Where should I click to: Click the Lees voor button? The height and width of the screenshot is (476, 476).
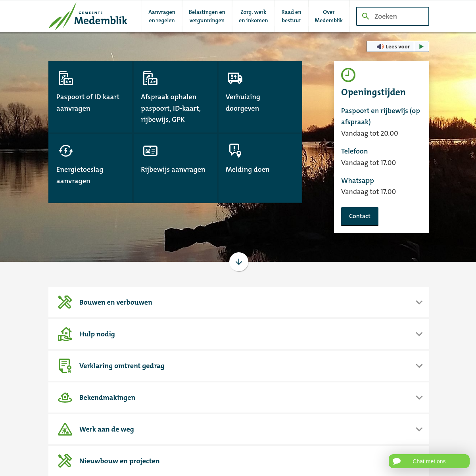point(390,46)
